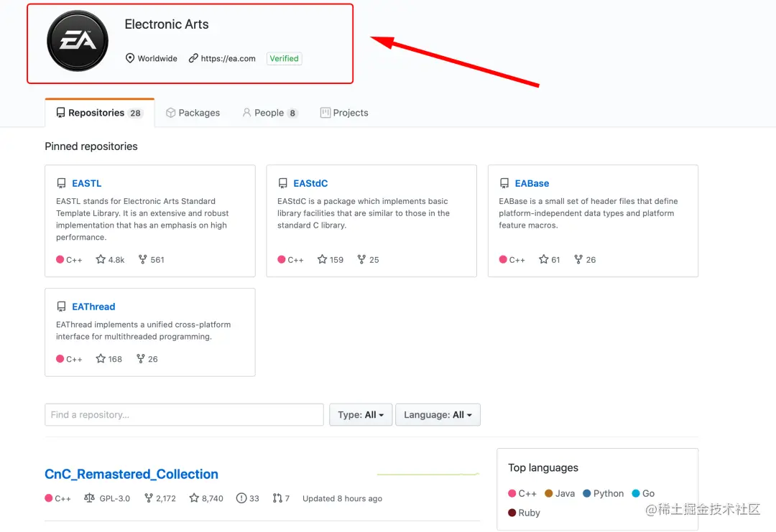
Task: Click the link chain icon beside ea.com
Action: (x=193, y=58)
